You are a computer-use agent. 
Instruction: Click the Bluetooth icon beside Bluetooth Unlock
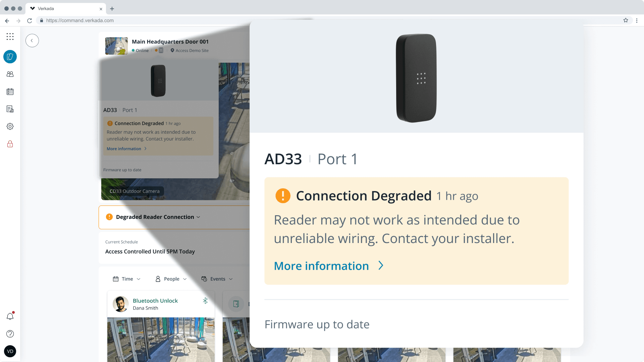pos(205,301)
